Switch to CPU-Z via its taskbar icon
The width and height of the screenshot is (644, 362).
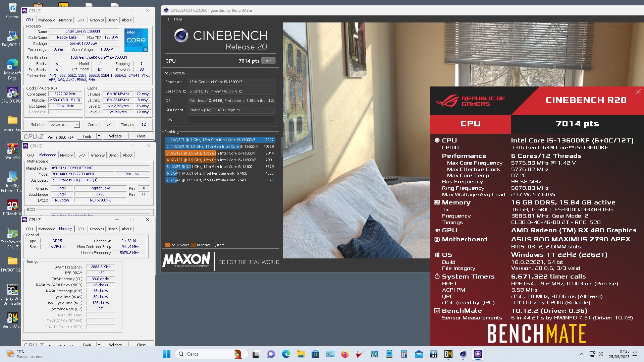point(478,354)
